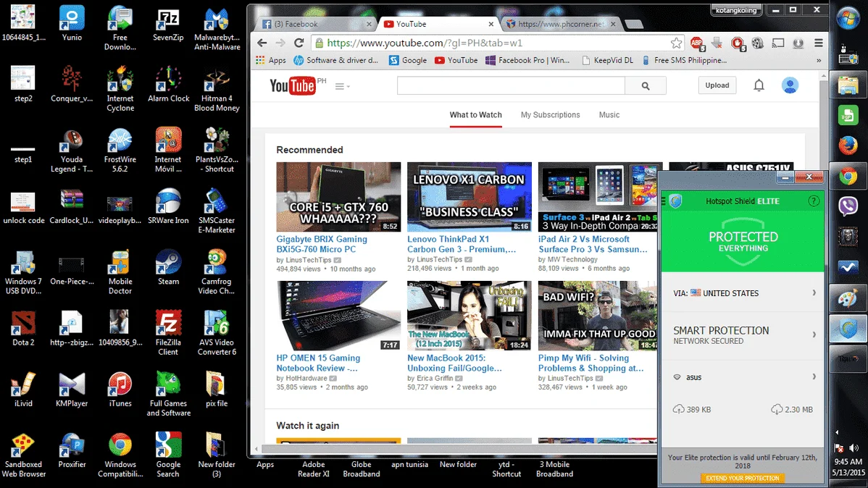Click Extend Your Protection button
Viewport: 868px width, 488px height.
pos(743,478)
